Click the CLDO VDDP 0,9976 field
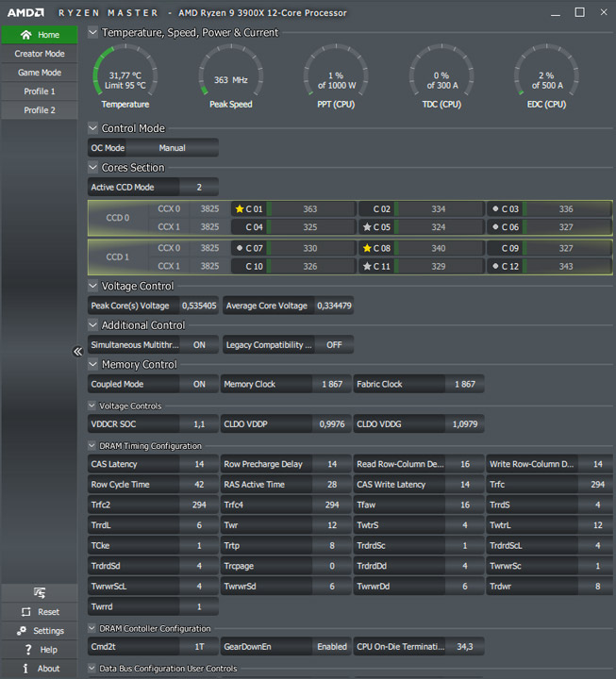 [x=286, y=424]
